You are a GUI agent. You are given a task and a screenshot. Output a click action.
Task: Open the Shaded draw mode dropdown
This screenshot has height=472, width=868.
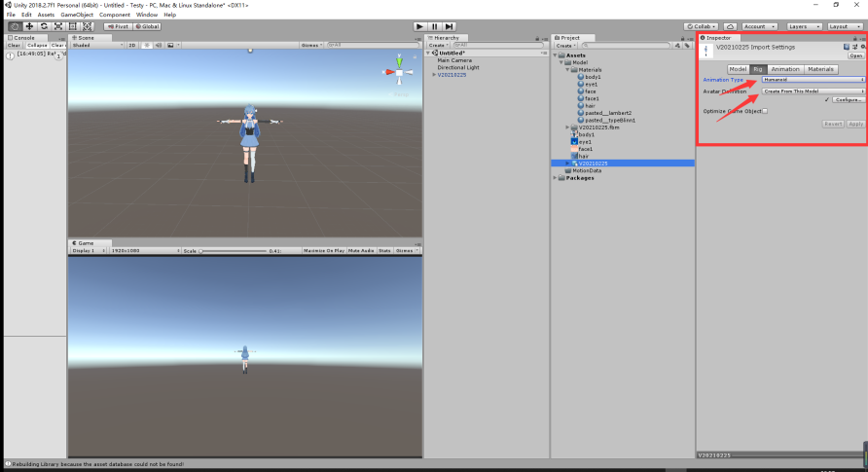97,46
